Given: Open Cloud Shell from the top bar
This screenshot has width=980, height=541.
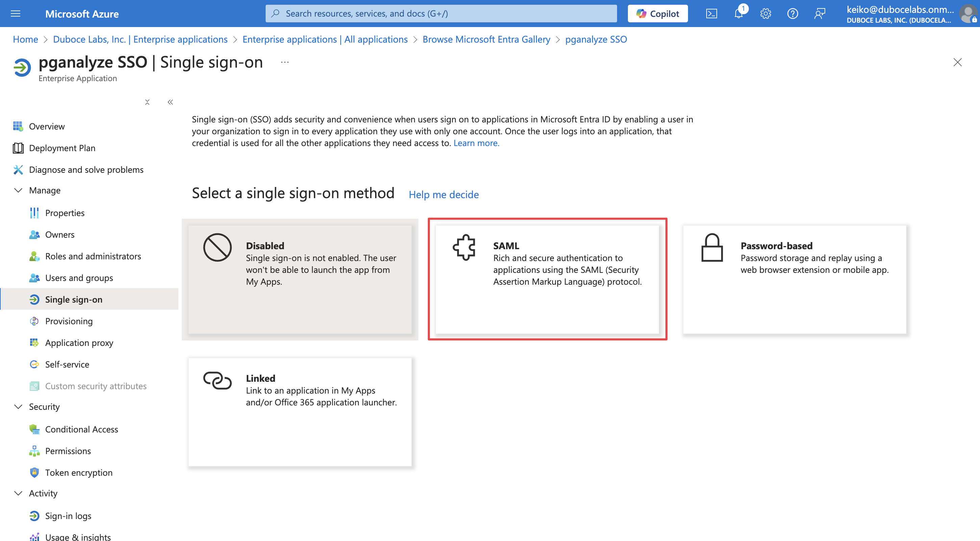Looking at the screenshot, I should point(711,14).
